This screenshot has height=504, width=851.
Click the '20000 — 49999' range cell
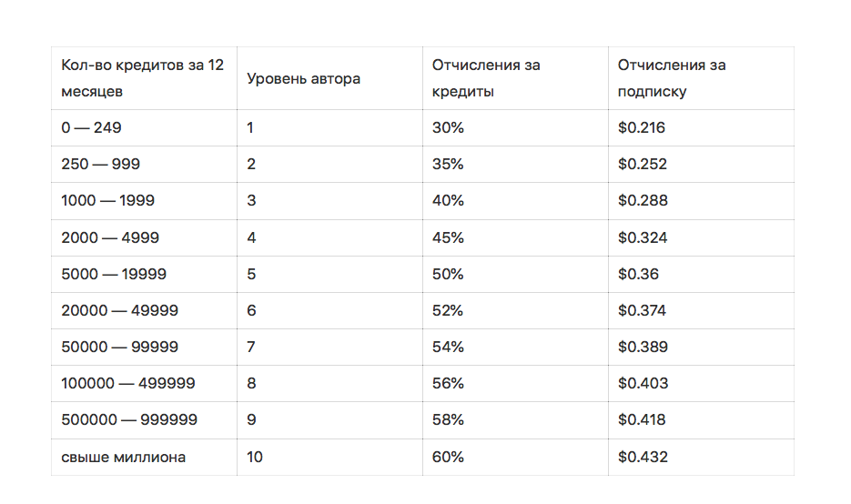[x=144, y=310]
